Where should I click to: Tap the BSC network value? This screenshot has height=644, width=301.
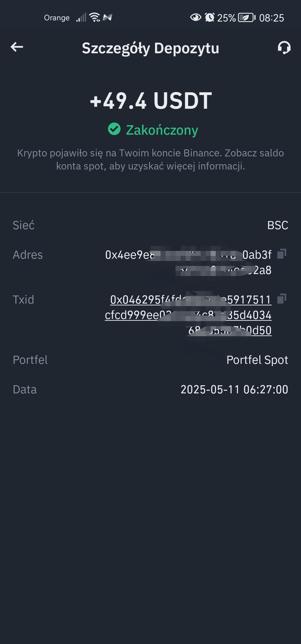pyautogui.click(x=278, y=225)
